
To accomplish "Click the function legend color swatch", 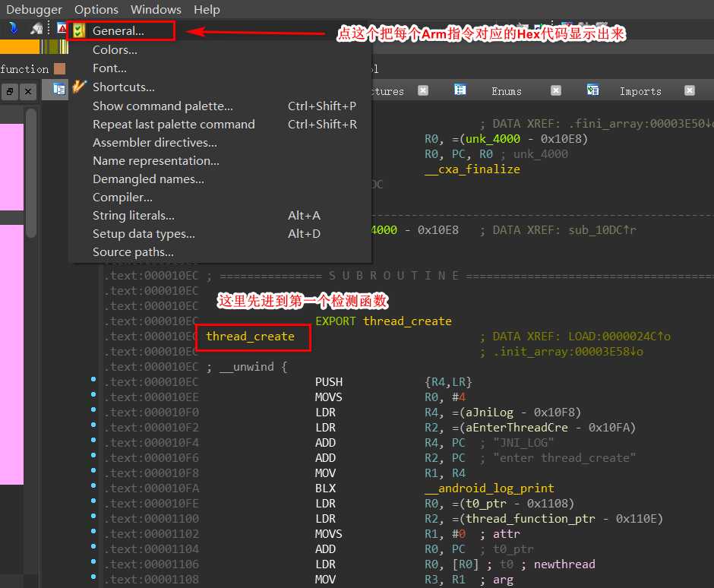I will [60, 69].
